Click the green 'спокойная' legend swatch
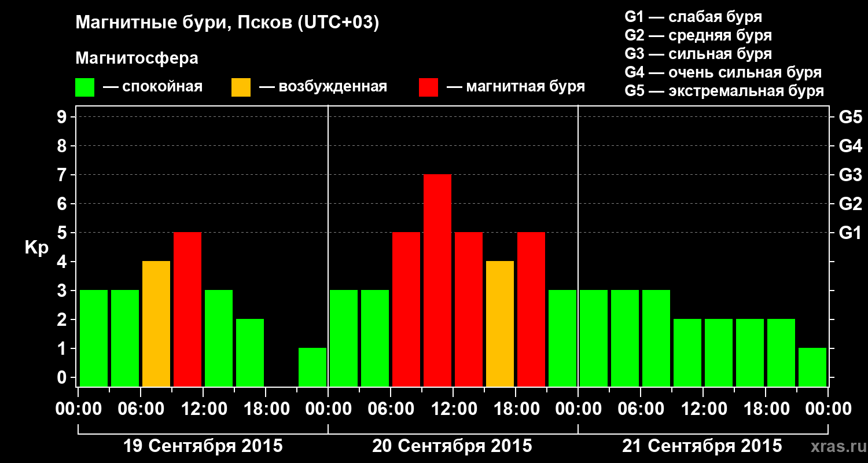Screen dimensions: 868x463 (85, 87)
